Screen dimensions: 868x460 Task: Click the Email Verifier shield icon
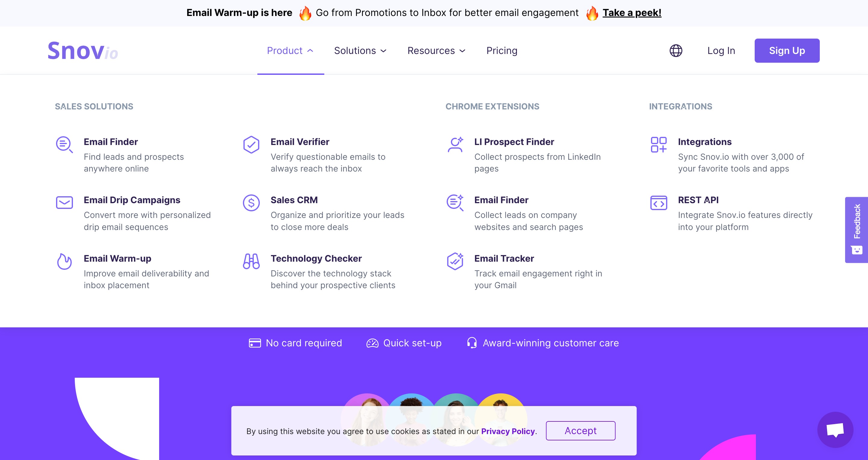(251, 145)
